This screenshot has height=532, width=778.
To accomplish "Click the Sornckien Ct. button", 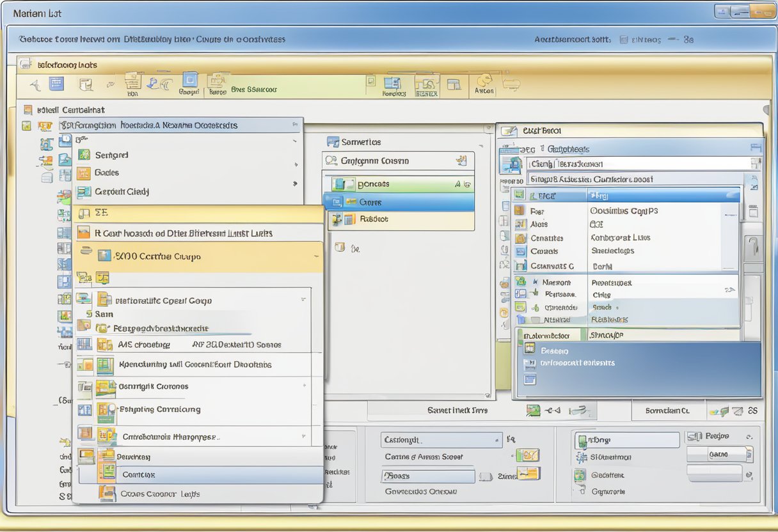I will (x=667, y=411).
